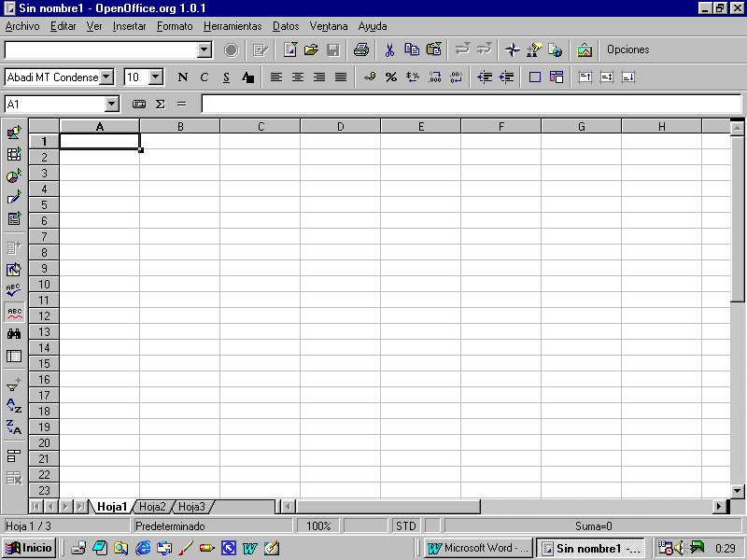Click the Inicio start button

point(29,548)
